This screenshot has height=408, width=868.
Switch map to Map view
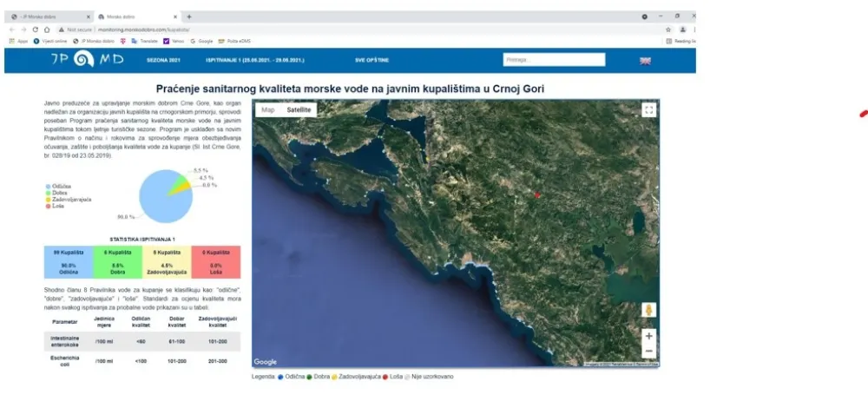[x=268, y=109]
